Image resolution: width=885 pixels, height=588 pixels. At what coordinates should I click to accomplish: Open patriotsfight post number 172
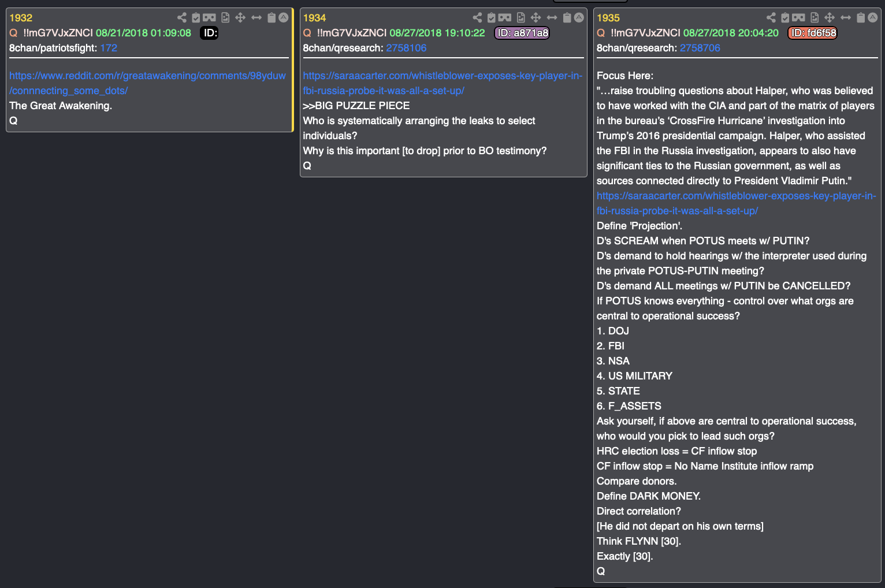click(x=109, y=48)
